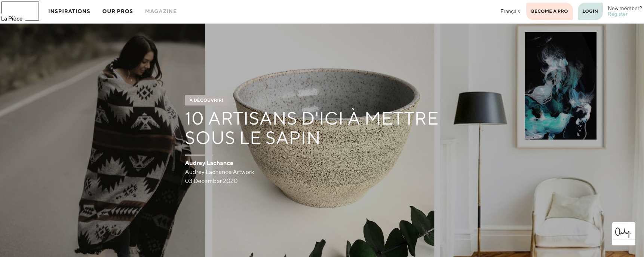Click the Login button
Viewport: 644px width, 257px height.
[x=590, y=11]
